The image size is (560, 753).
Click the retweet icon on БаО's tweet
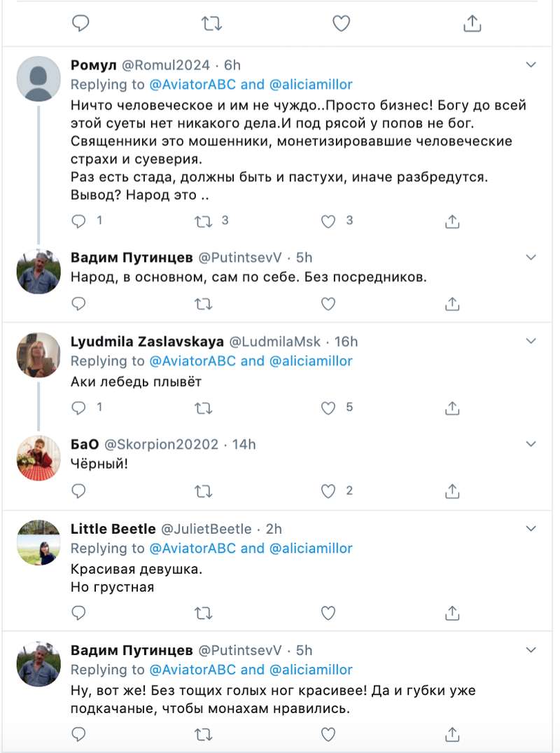click(x=204, y=491)
